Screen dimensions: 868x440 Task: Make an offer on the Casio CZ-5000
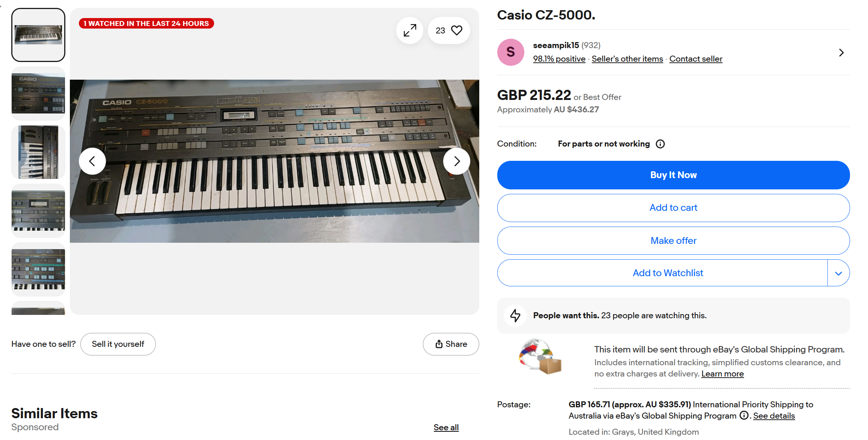[673, 241]
